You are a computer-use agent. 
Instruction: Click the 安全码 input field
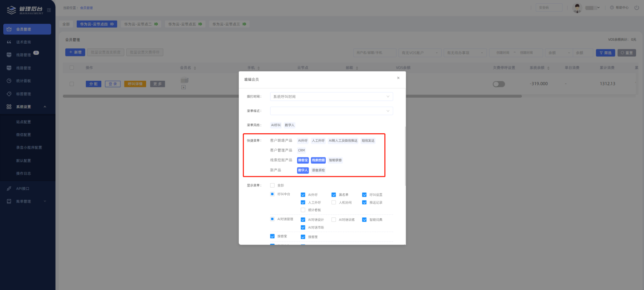[x=549, y=8]
